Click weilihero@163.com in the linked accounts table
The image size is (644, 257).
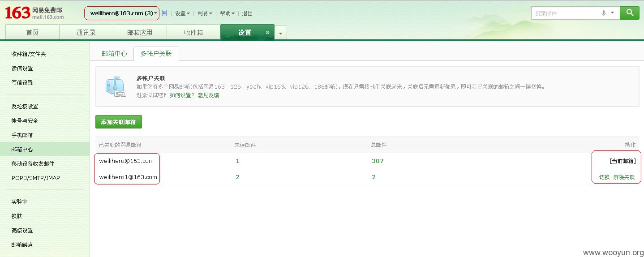[126, 161]
